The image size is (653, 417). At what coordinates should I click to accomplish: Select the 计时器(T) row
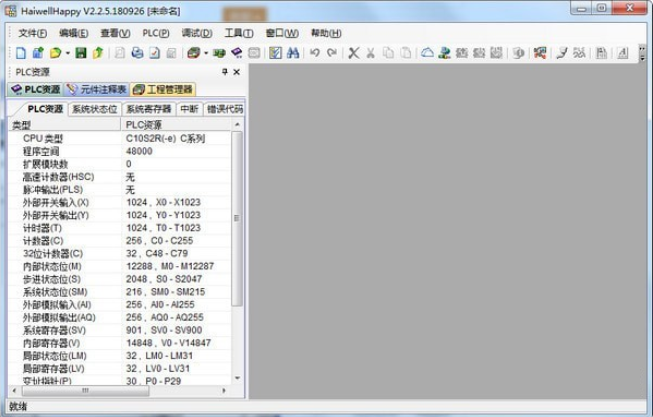click(120, 228)
